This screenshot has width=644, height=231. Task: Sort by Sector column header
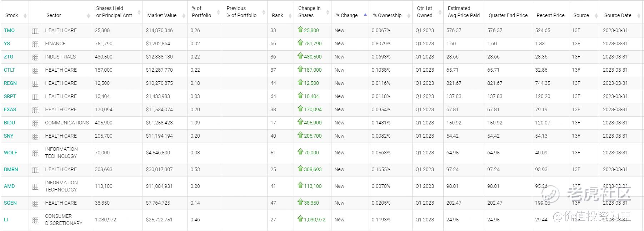54,15
